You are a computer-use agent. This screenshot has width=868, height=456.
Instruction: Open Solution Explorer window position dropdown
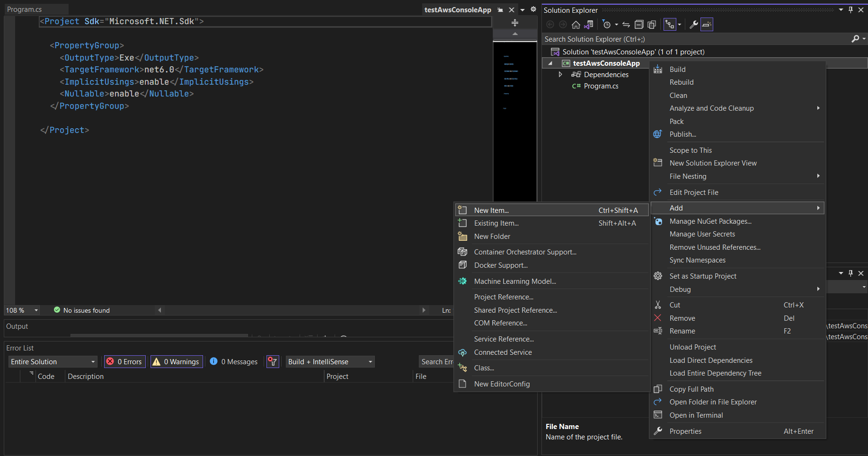(x=841, y=10)
